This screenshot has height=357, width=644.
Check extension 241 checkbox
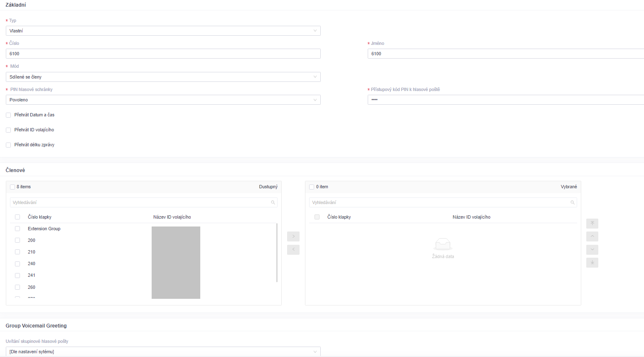(17, 276)
